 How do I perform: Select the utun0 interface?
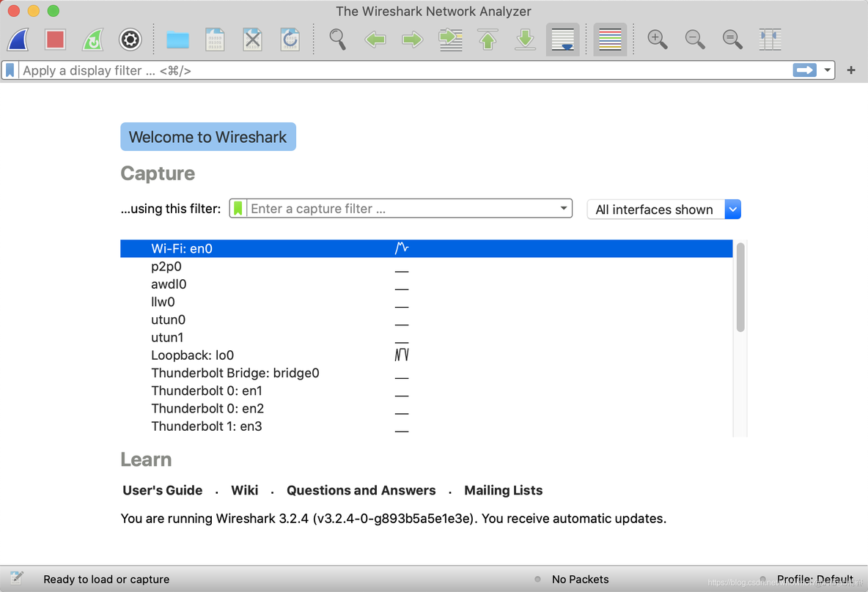coord(426,319)
